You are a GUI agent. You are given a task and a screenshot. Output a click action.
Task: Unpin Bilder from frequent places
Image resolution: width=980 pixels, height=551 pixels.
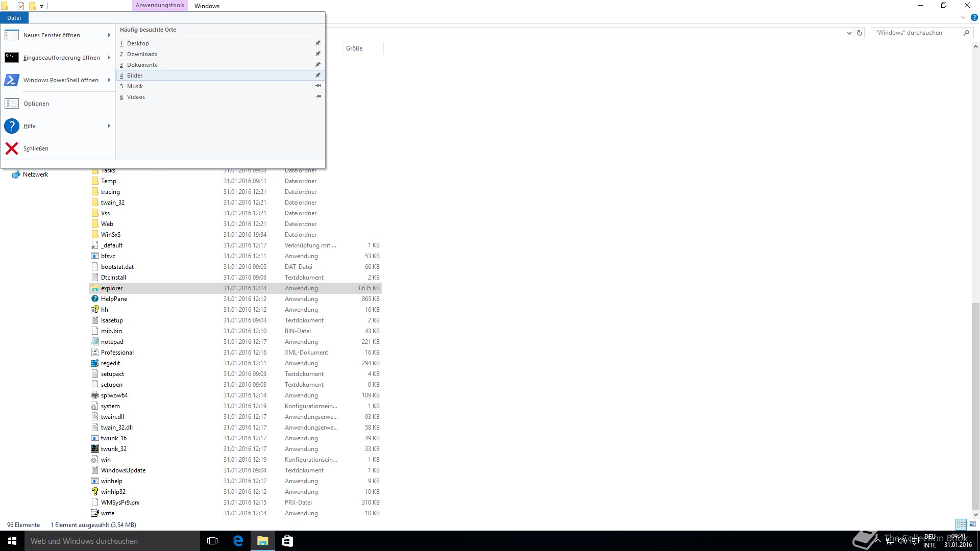(x=317, y=76)
